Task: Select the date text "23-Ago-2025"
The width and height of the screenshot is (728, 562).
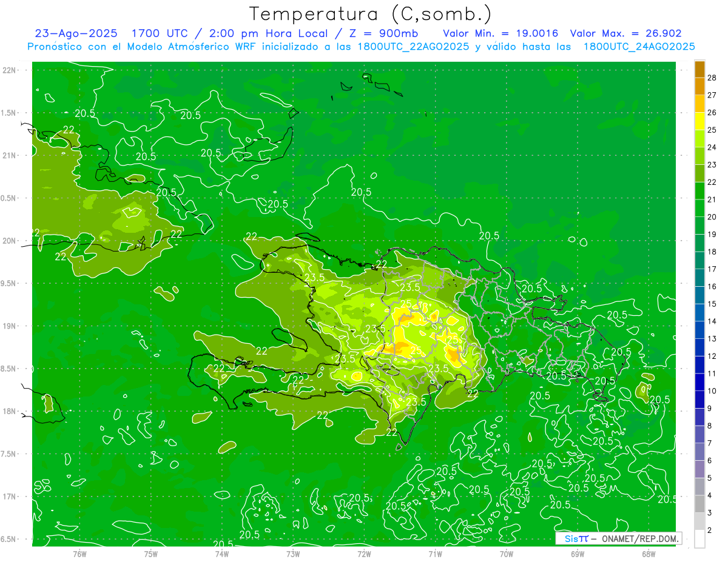Action: click(76, 34)
